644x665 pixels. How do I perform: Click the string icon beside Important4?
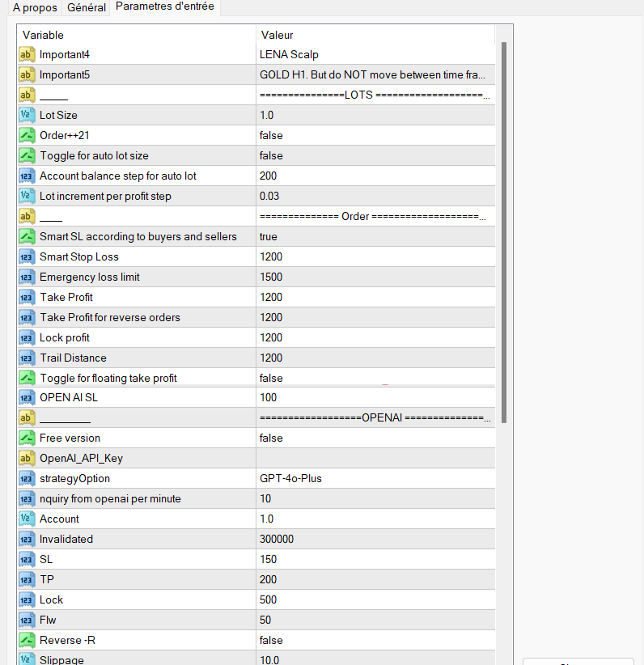pyautogui.click(x=27, y=55)
